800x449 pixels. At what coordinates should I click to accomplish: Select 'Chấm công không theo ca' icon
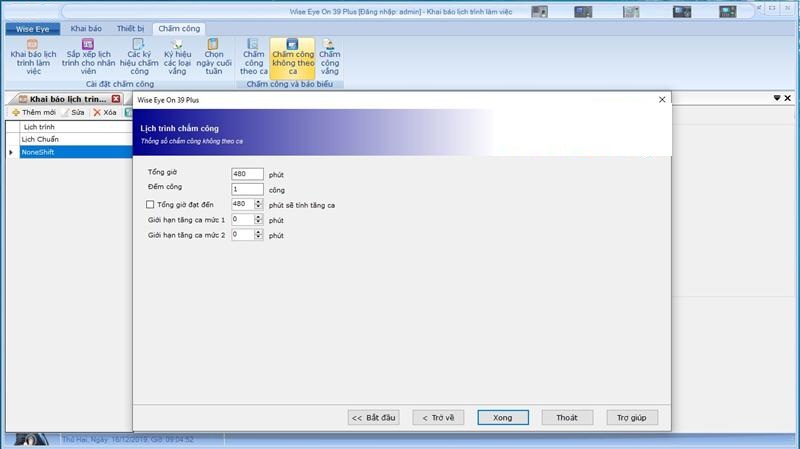click(293, 57)
